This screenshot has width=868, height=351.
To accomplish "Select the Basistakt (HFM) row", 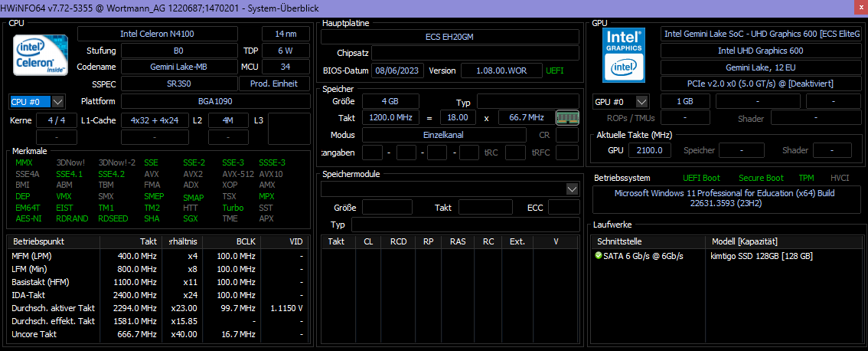I will 157,282.
